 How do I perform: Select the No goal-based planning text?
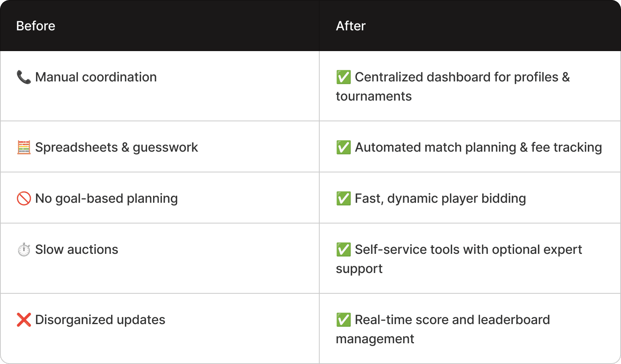pos(106,199)
